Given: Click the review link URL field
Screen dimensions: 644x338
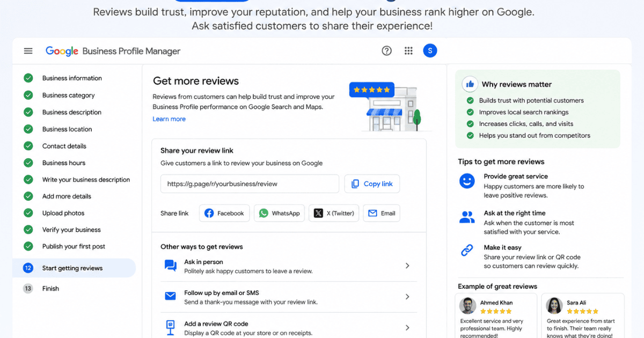Looking at the screenshot, I should [x=250, y=183].
